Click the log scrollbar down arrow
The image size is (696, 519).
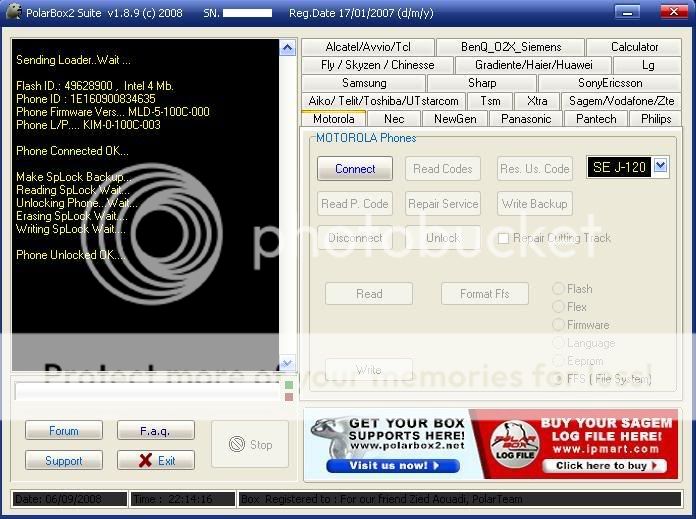point(288,363)
